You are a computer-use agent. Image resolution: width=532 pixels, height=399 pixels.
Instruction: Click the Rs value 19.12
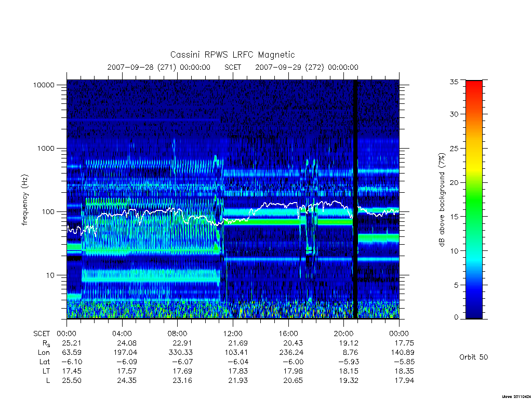(x=349, y=343)
